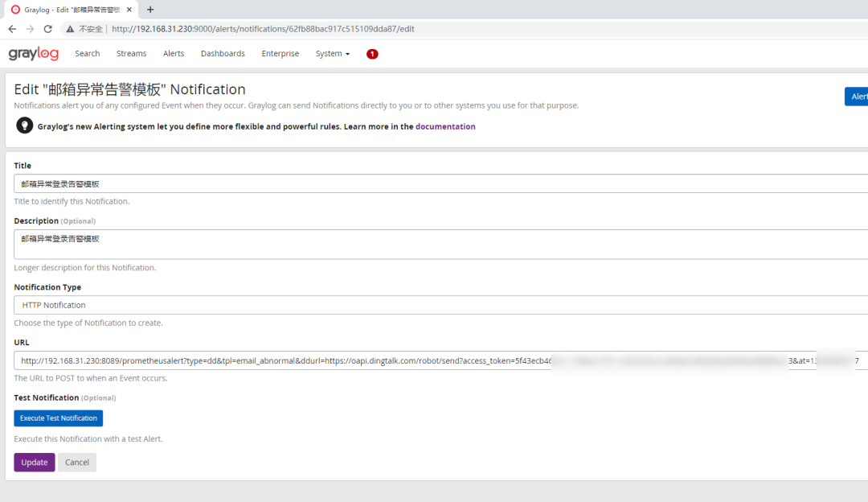868x502 pixels.
Task: Open the Streams page
Action: (131, 53)
